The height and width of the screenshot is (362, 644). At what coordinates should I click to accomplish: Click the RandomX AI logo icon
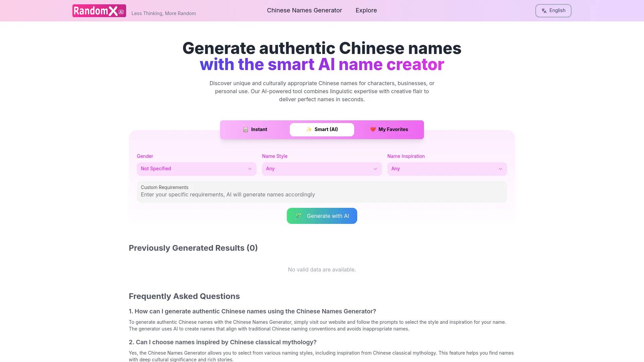pyautogui.click(x=99, y=10)
